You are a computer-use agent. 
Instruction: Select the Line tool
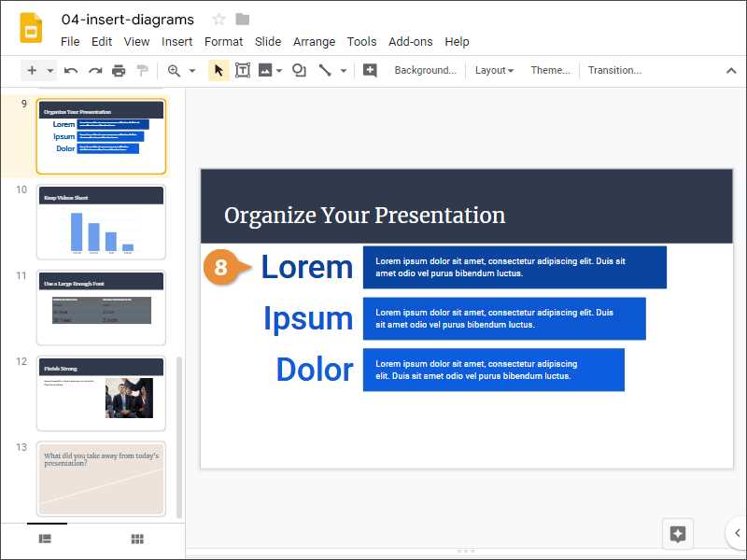(325, 71)
